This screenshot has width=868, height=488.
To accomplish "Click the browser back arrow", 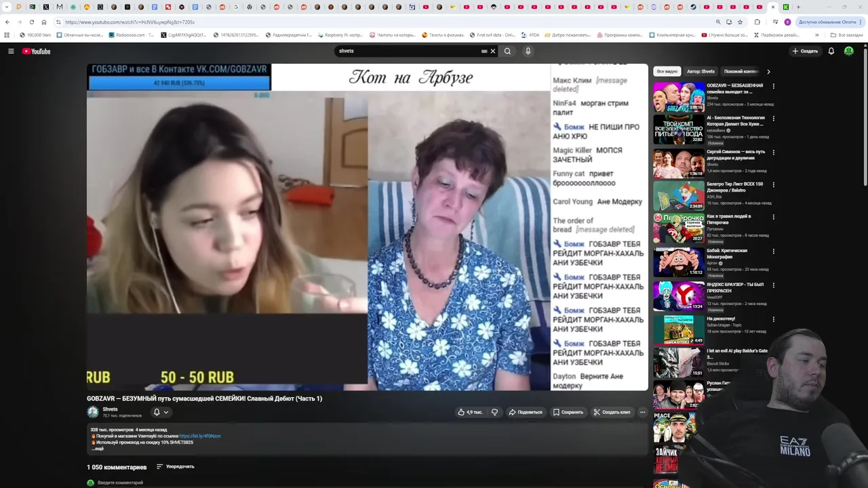I will coord(7,22).
